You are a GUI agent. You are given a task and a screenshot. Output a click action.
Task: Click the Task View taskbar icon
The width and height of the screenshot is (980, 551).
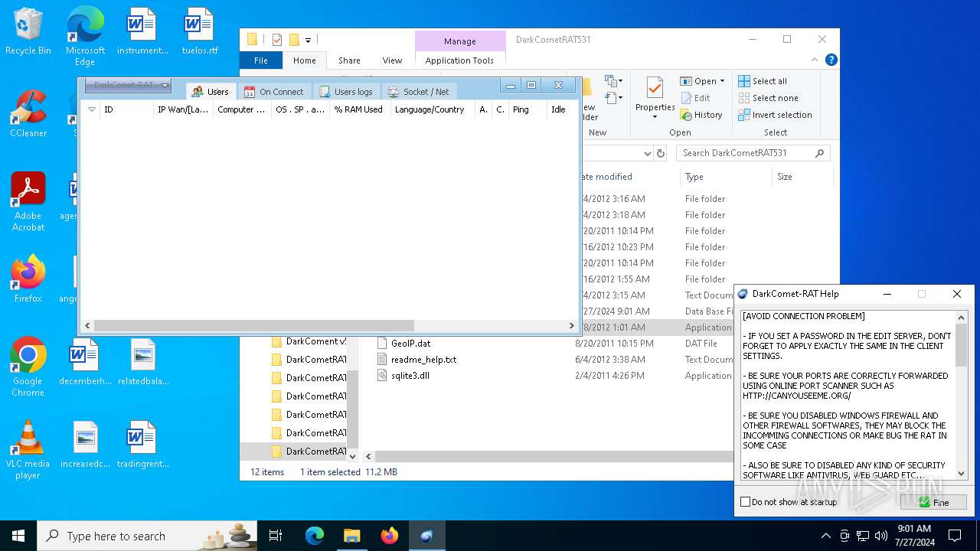(x=276, y=536)
